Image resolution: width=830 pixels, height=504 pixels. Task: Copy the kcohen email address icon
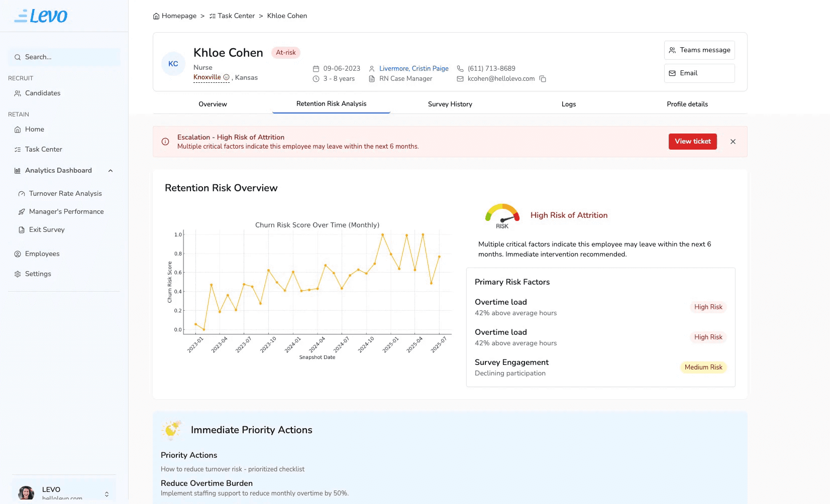coord(543,79)
